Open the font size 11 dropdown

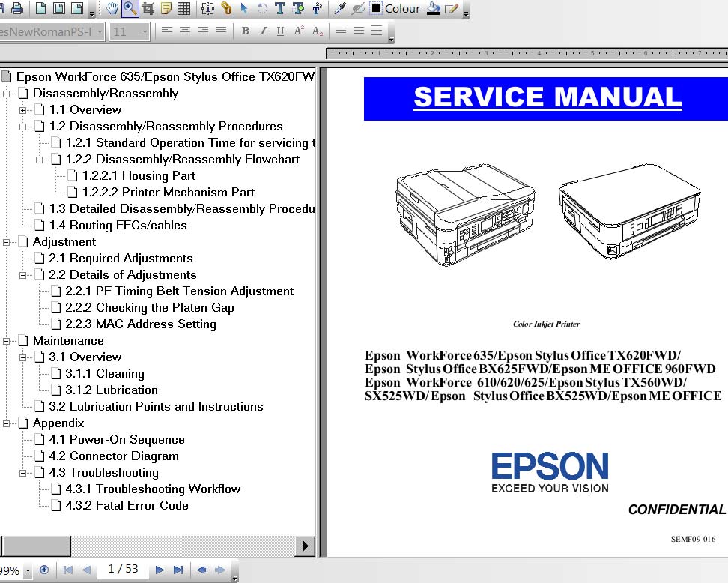[x=145, y=32]
